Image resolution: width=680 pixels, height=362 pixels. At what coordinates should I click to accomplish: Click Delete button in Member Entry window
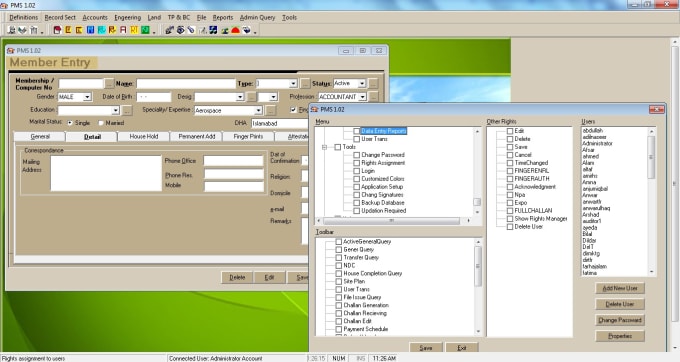click(237, 277)
